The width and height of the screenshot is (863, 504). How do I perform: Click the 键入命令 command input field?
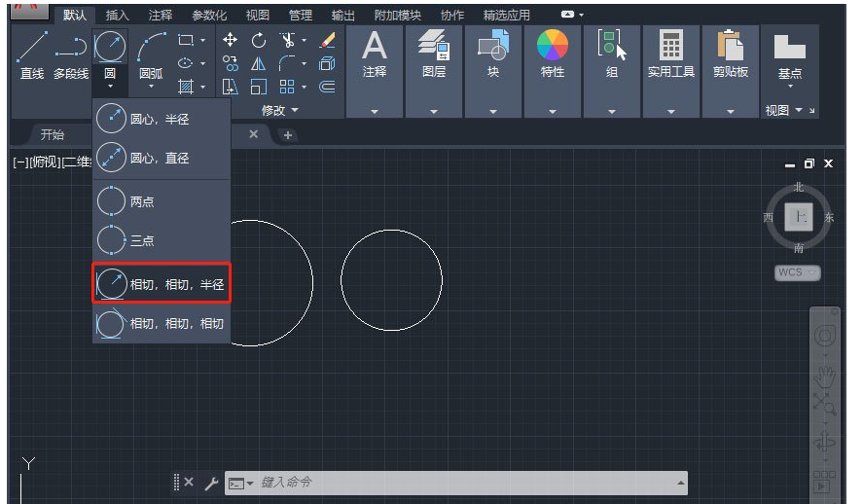(467, 483)
